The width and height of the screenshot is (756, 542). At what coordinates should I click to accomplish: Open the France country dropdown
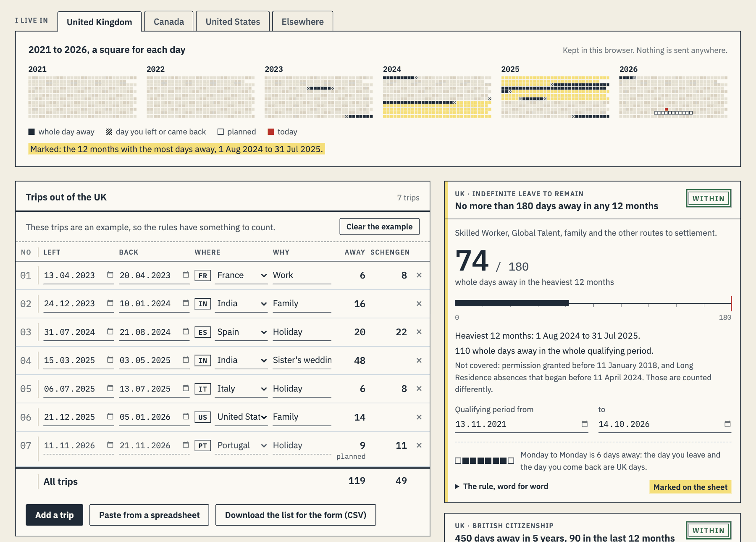[x=241, y=275]
